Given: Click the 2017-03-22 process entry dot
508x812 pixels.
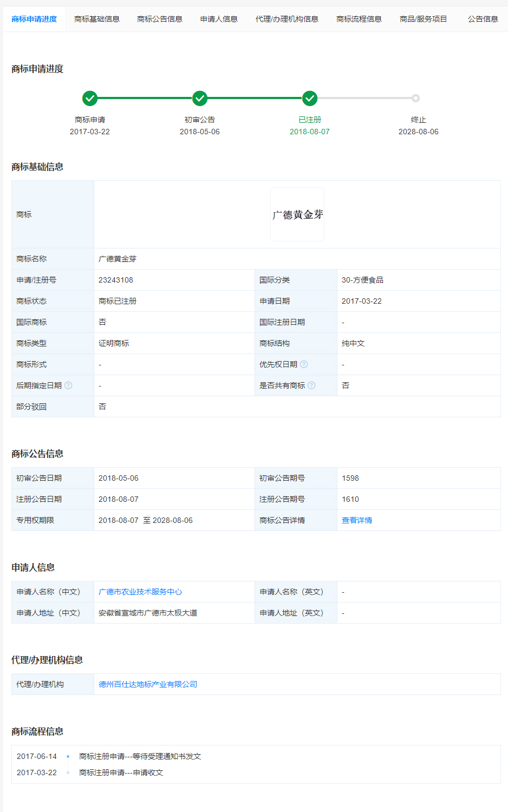Looking at the screenshot, I should tap(68, 772).
